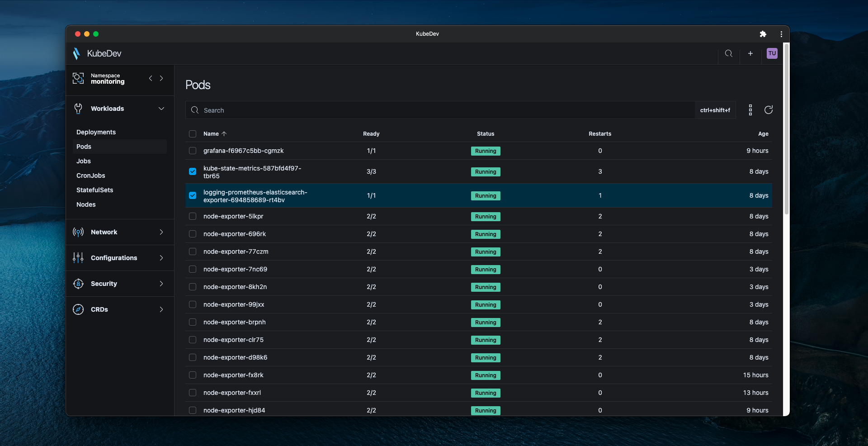Screen dimensions: 868x446
Task: Sort by the Status column header
Action: [486, 134]
